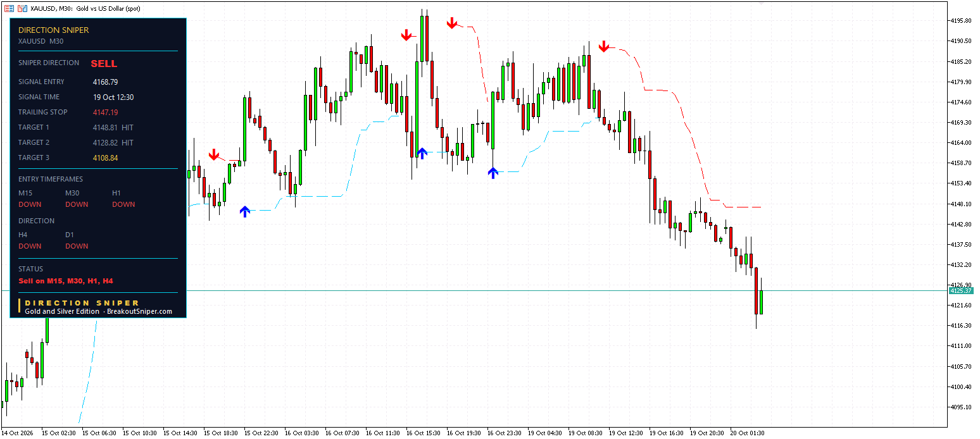The height and width of the screenshot is (439, 980).
Task: Click the Target 2 value 4128.82
Action: click(105, 143)
